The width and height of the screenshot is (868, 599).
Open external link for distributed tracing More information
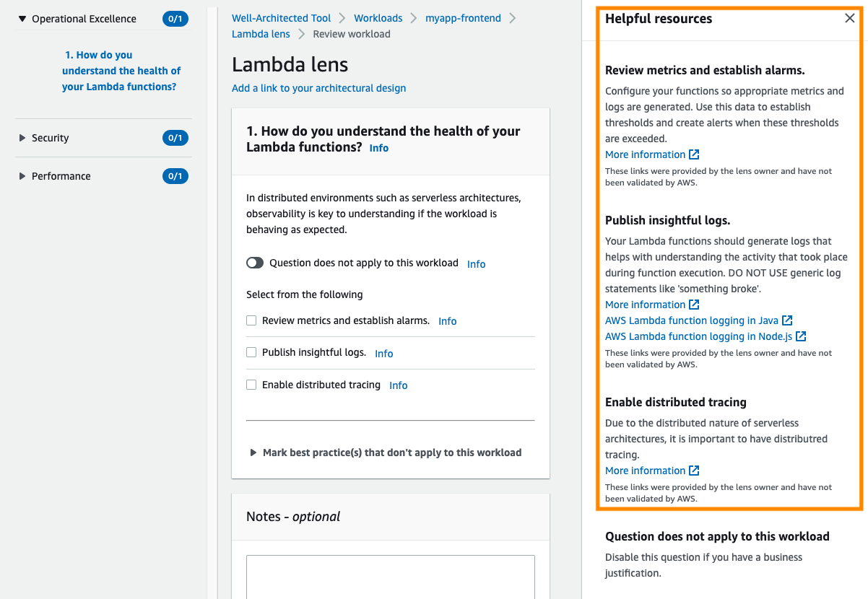[x=695, y=471]
